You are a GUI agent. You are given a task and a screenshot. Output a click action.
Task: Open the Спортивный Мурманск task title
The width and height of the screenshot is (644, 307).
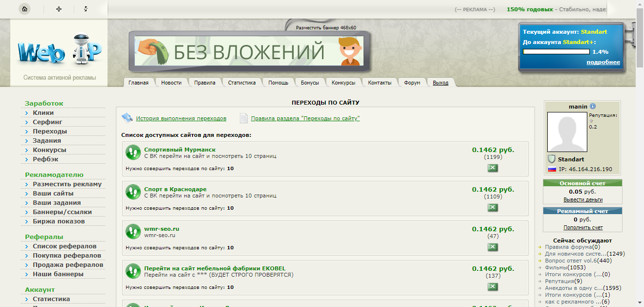[x=180, y=150]
